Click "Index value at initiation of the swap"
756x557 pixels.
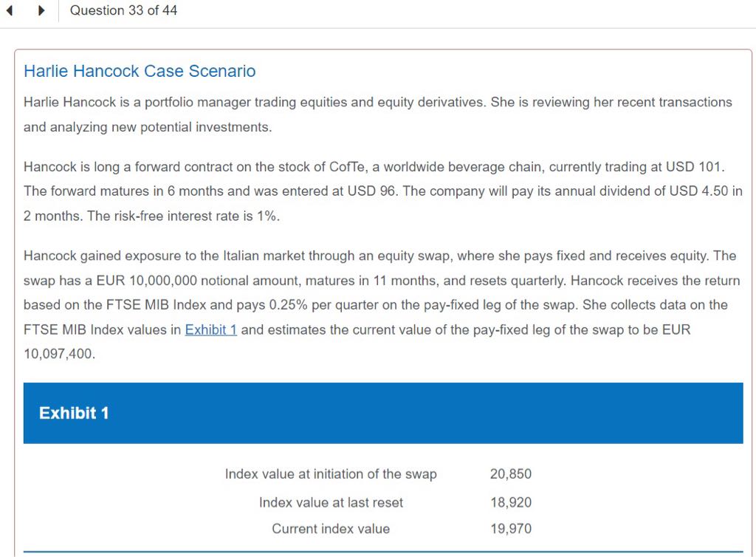331,474
